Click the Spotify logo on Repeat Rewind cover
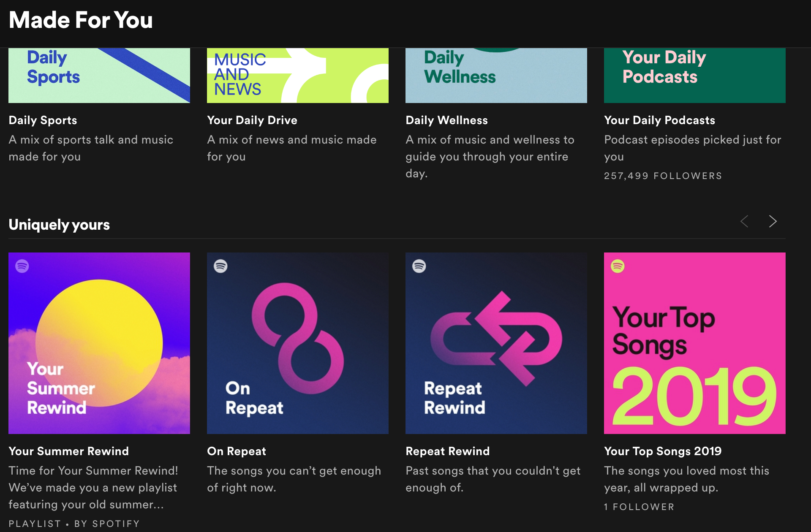The height and width of the screenshot is (532, 811). coord(420,266)
